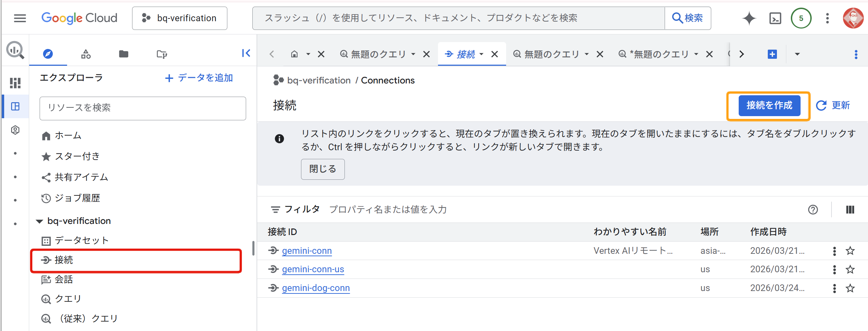Open the bq-verification project selector
Screen dimensions: 868x331
180,18
